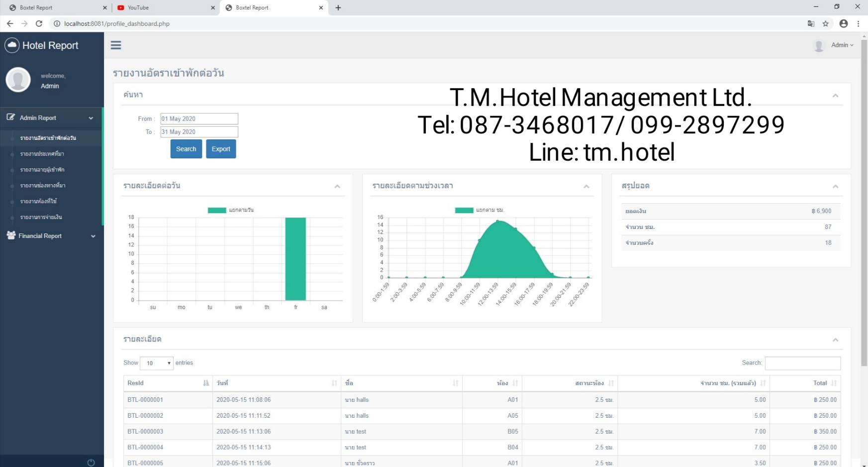
Task: Click the Hotel Report cloud logo
Action: coord(12,45)
